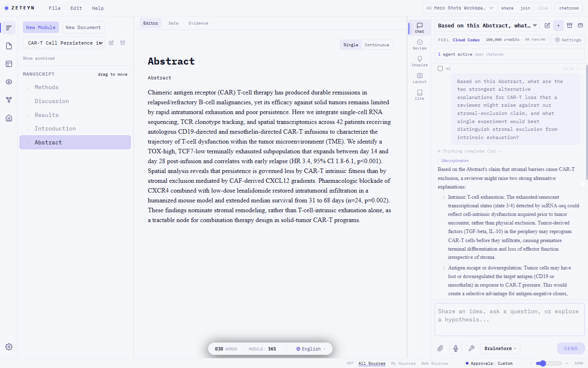Switch editor view to Continuous

[377, 45]
